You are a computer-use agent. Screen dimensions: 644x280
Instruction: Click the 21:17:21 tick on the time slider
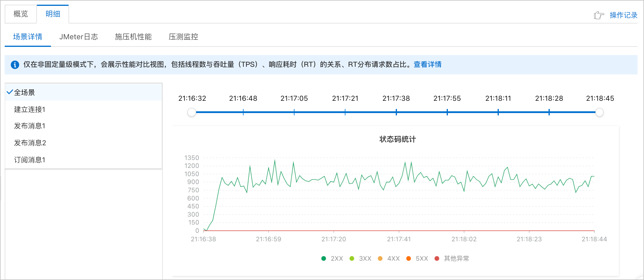[345, 112]
